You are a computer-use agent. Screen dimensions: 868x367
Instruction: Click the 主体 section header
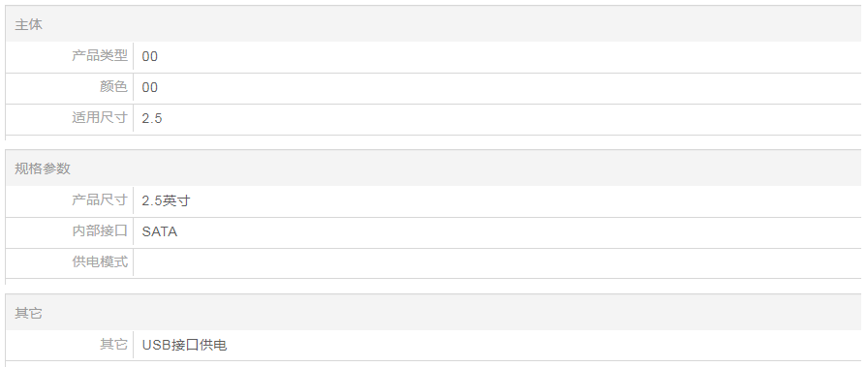tap(433, 24)
